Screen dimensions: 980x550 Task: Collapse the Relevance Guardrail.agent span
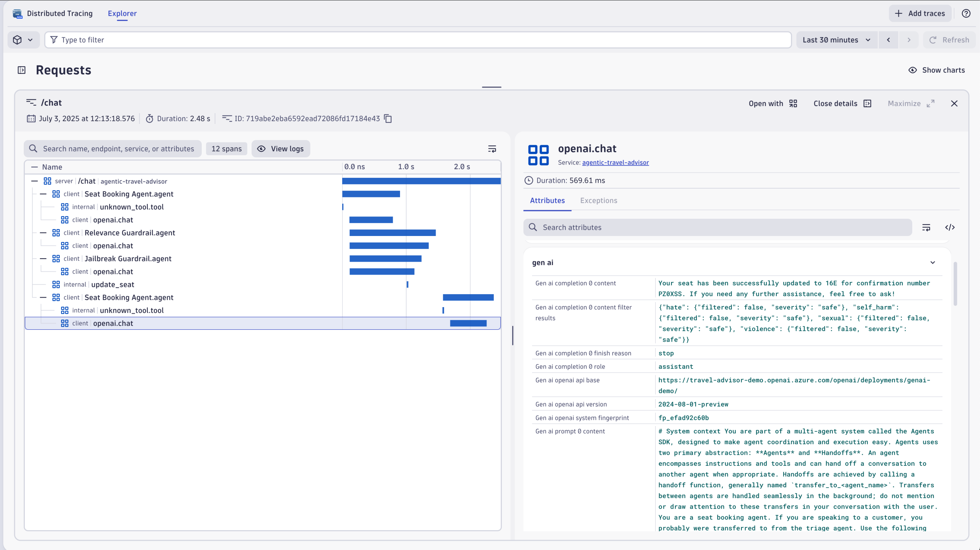point(43,233)
